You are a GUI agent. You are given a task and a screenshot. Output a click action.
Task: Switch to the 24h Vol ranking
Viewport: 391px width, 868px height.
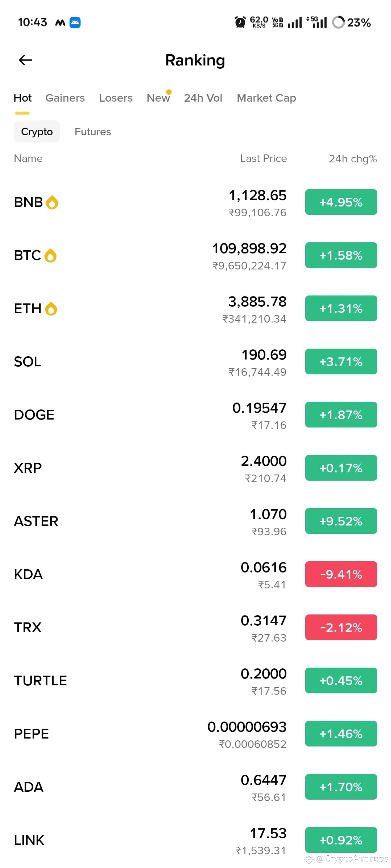pyautogui.click(x=203, y=98)
